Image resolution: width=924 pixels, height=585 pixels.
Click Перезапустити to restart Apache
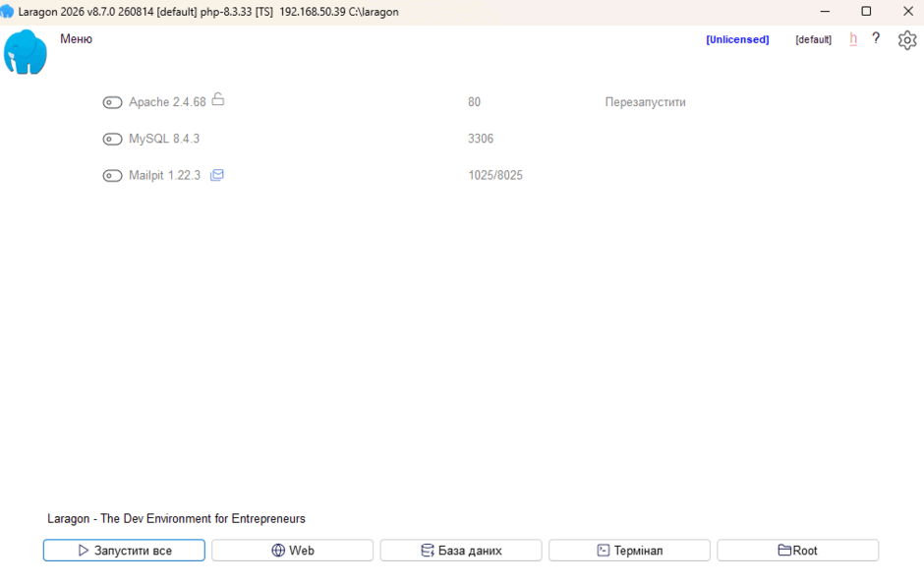(x=645, y=102)
